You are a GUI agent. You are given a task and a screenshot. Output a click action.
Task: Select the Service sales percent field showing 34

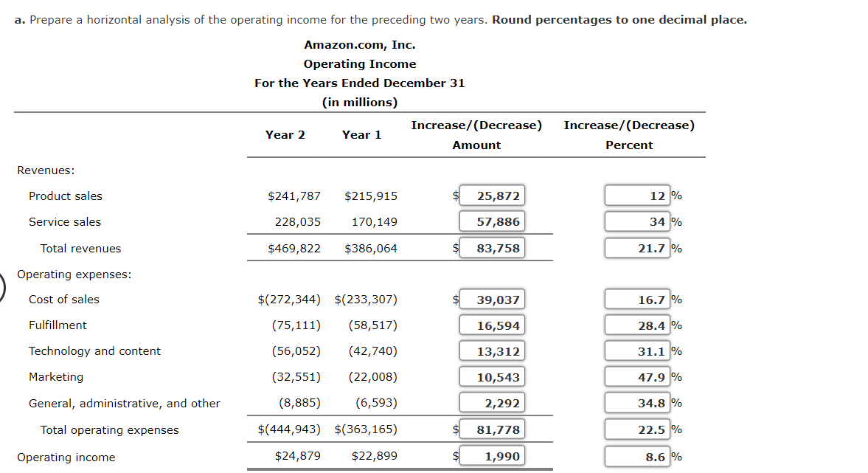tap(638, 221)
